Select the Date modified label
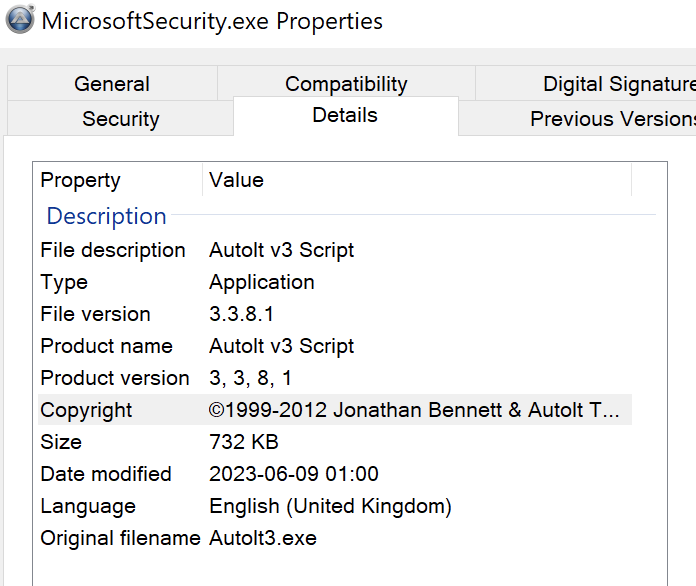 [x=106, y=474]
